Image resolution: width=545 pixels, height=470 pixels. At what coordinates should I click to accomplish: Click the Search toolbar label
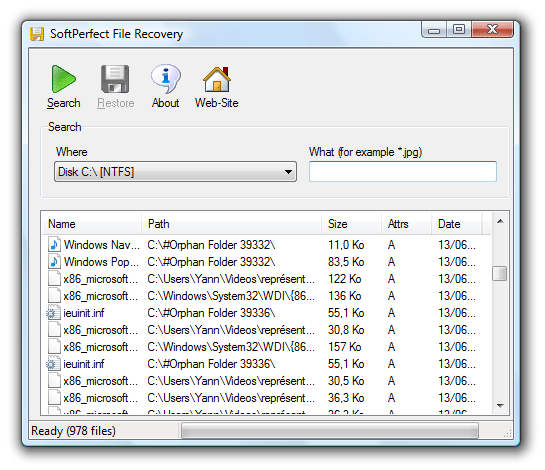pyautogui.click(x=64, y=103)
